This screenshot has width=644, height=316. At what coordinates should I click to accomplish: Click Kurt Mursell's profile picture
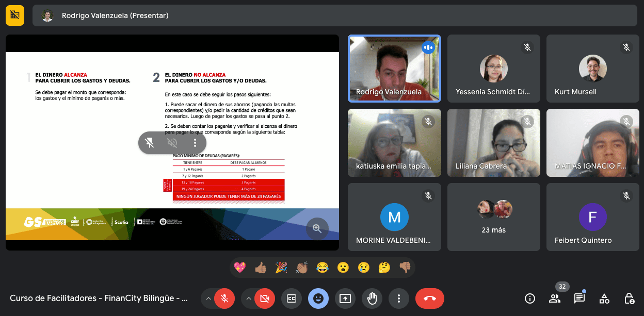click(593, 68)
